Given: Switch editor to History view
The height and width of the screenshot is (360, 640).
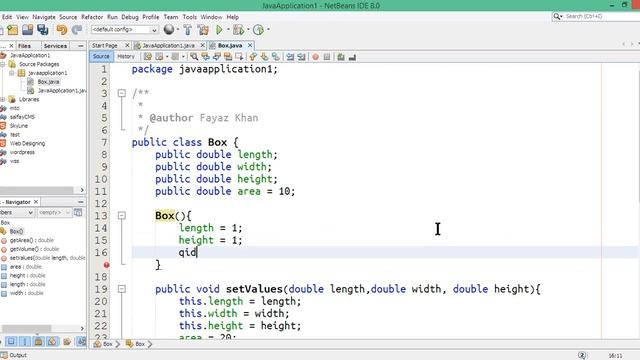Looking at the screenshot, I should pos(126,57).
